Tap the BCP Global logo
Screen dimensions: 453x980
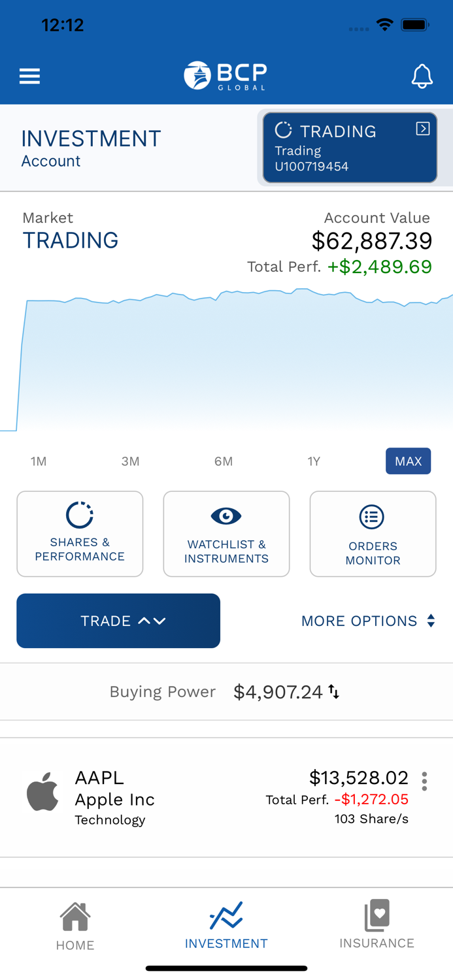[x=226, y=76]
